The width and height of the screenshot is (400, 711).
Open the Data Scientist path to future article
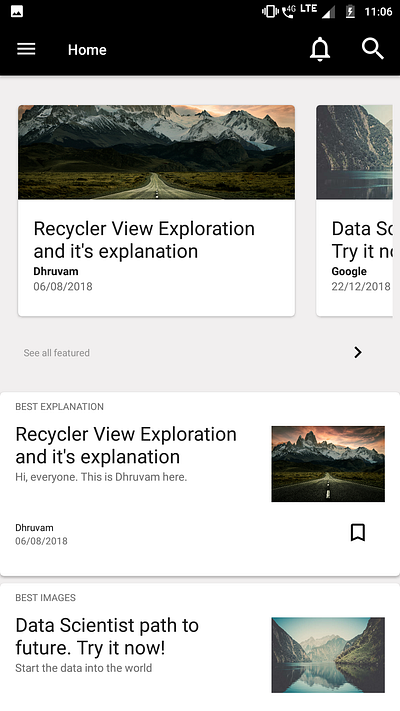pos(107,637)
